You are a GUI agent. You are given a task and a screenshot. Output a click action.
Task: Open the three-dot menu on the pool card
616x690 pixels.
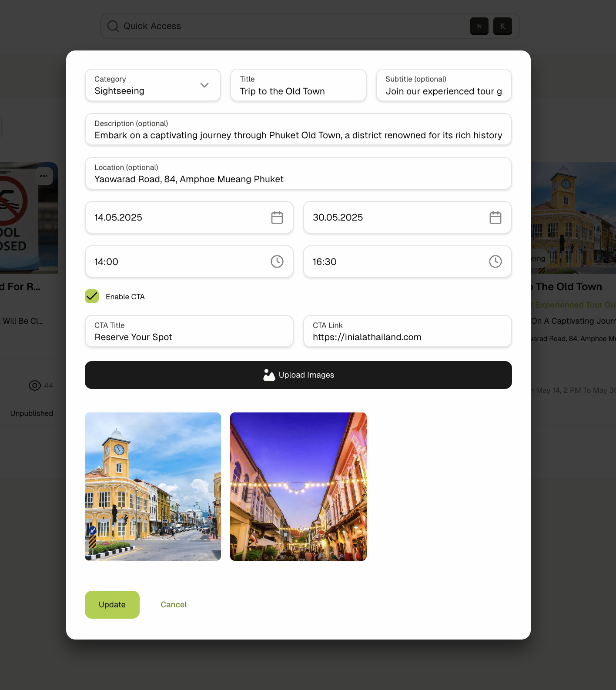pyautogui.click(x=44, y=176)
